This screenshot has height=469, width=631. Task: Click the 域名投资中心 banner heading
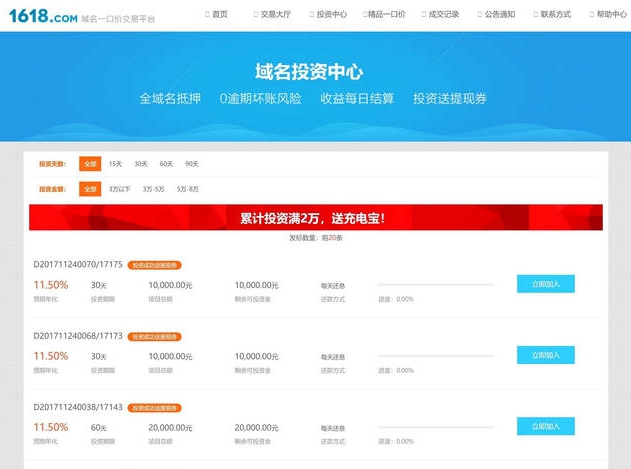pyautogui.click(x=309, y=72)
